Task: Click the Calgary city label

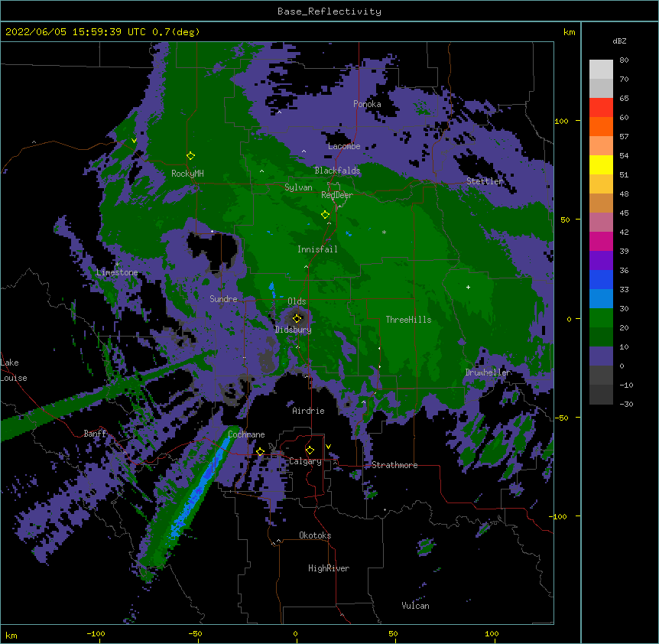Action: pyautogui.click(x=305, y=461)
